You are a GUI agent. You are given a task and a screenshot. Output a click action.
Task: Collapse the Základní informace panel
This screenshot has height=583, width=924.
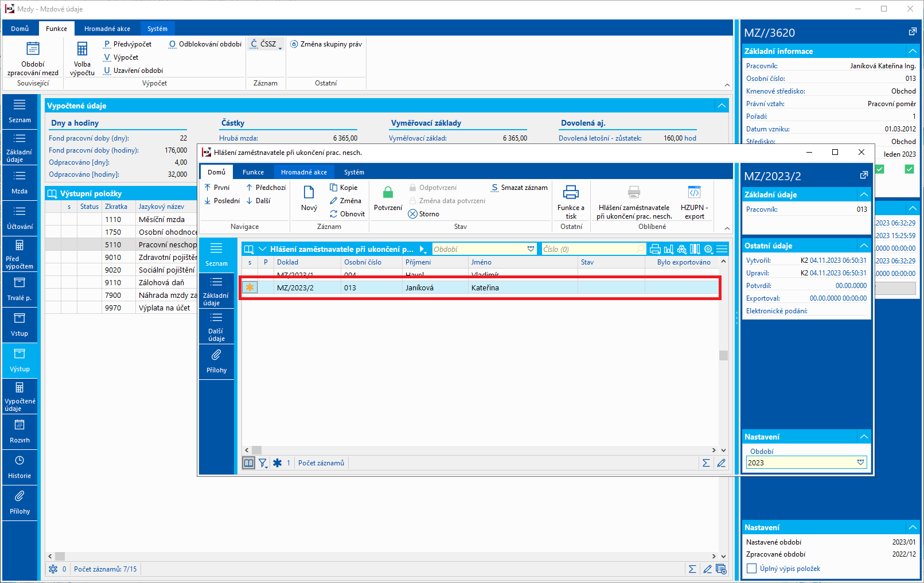pyautogui.click(x=913, y=51)
